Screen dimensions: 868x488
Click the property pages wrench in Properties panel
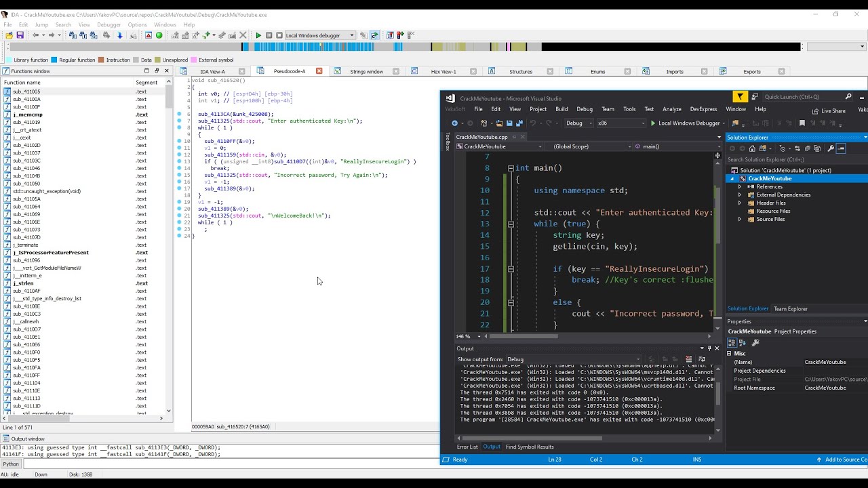coord(755,343)
